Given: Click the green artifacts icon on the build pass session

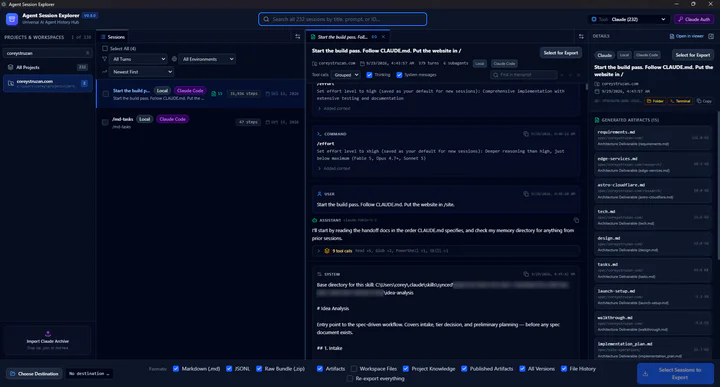Looking at the screenshot, I should (x=214, y=94).
